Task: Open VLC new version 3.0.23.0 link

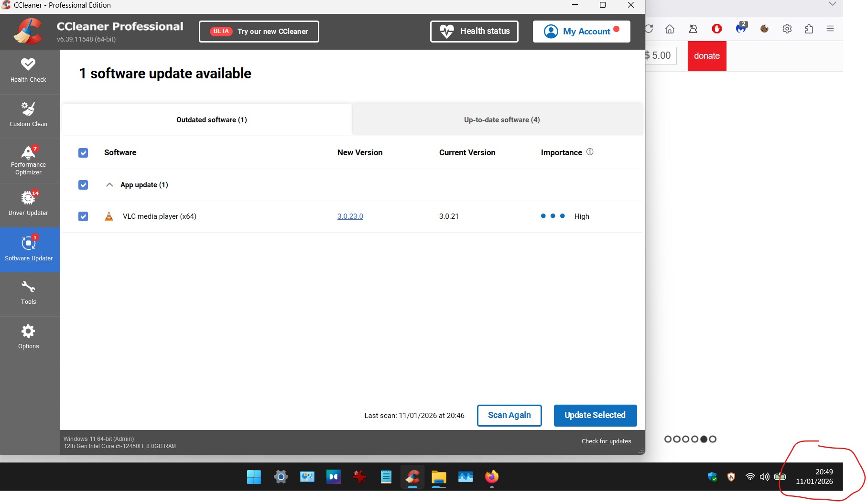Action: coord(350,216)
